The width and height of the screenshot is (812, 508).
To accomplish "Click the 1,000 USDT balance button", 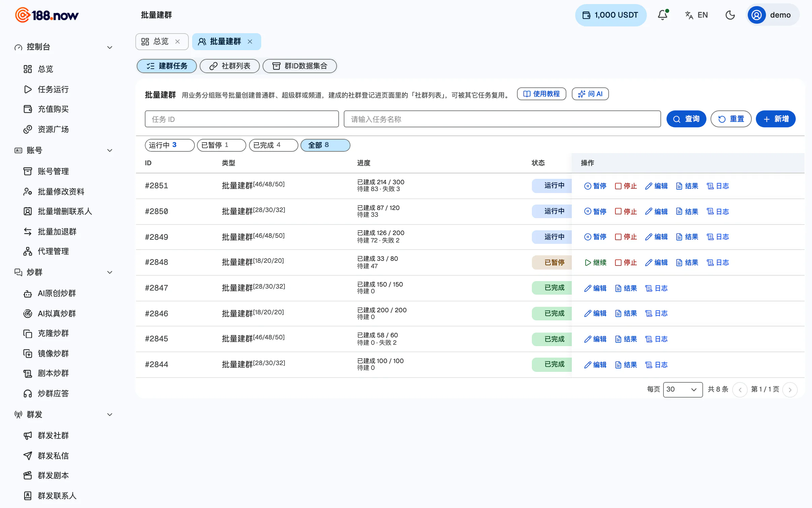I will pyautogui.click(x=611, y=15).
